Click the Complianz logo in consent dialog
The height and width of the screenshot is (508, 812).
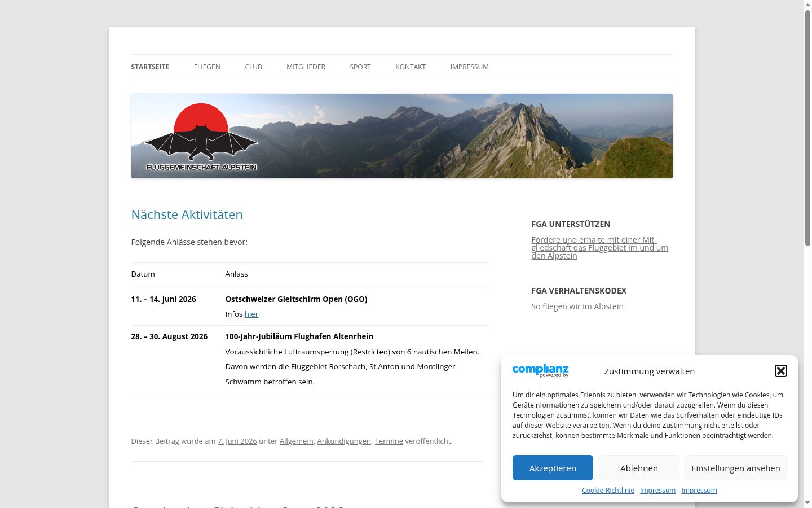540,371
